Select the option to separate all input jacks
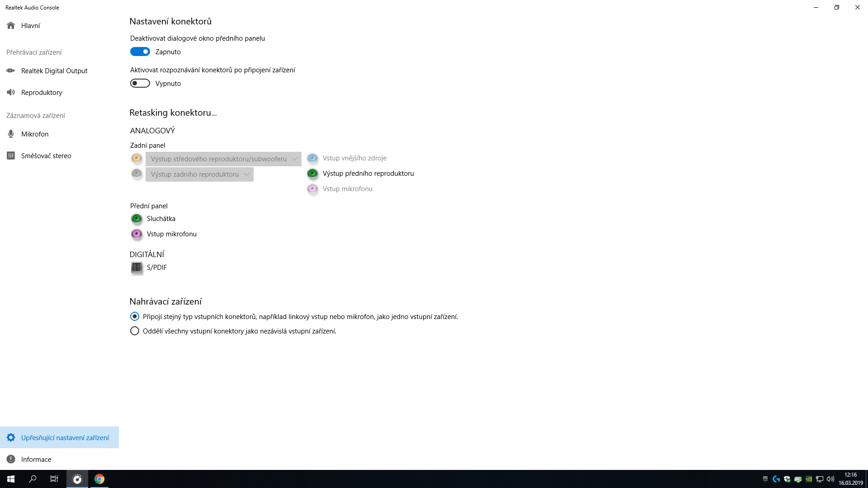Viewport: 868px width, 488px height. click(x=135, y=331)
